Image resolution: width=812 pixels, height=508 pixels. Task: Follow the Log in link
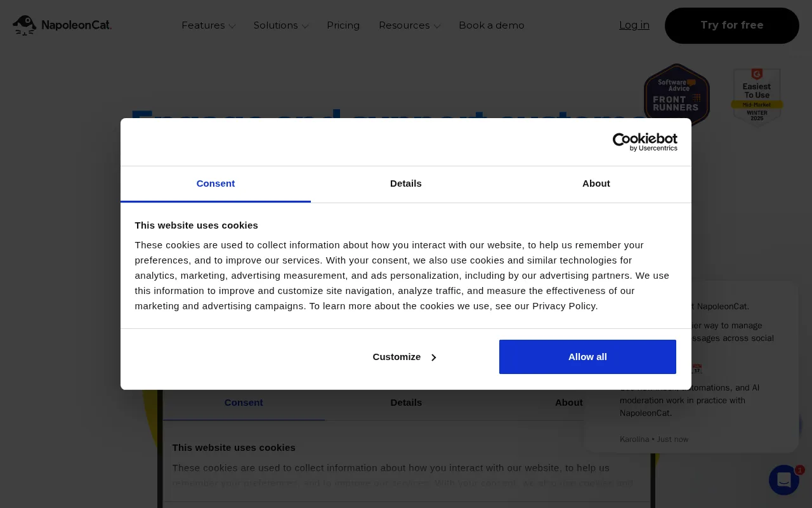point(634,25)
